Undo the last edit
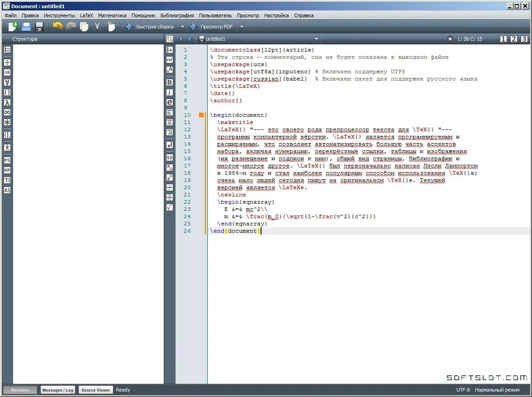 (x=58, y=26)
